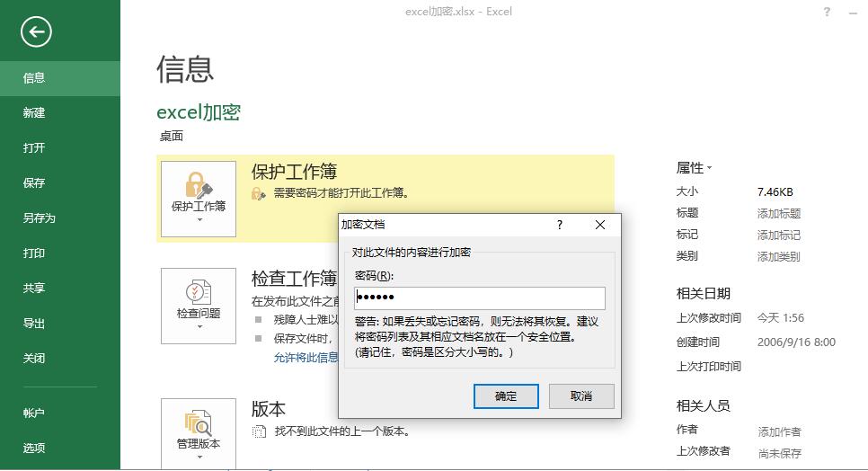This screenshot has width=868, height=471.
Task: Click 添加类别 to add category
Action: (779, 257)
